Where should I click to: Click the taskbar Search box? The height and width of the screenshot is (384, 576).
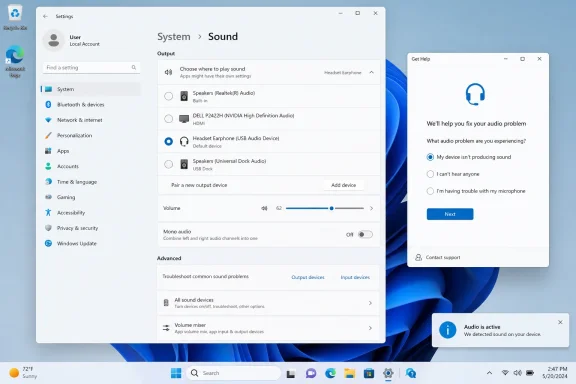pos(234,373)
